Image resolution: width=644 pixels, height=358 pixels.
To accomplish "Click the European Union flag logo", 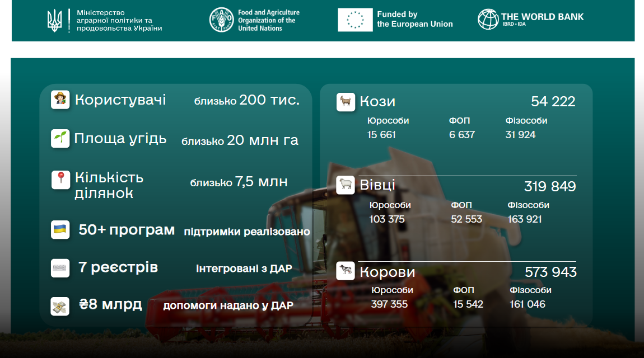I will pyautogui.click(x=355, y=20).
